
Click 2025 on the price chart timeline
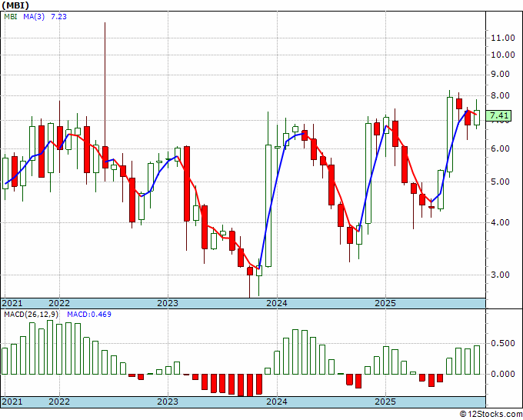385,303
